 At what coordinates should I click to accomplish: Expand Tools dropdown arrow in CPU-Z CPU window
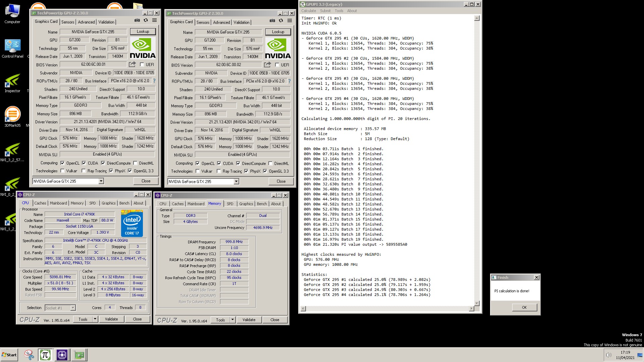point(95,319)
